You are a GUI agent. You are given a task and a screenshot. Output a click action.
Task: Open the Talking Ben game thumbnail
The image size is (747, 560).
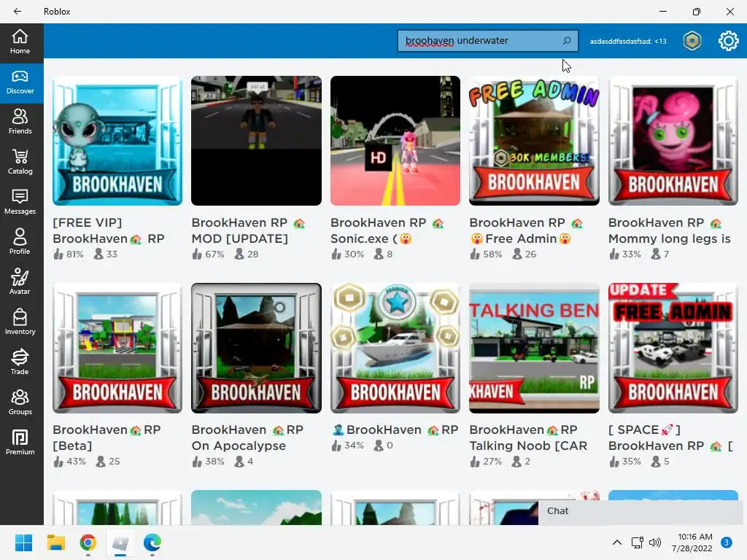(x=534, y=348)
